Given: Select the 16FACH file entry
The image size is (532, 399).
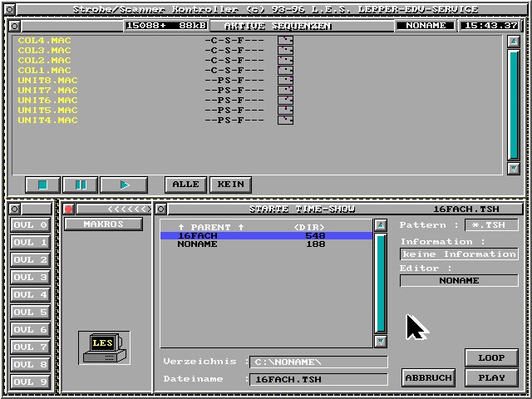Looking at the screenshot, I should point(266,235).
